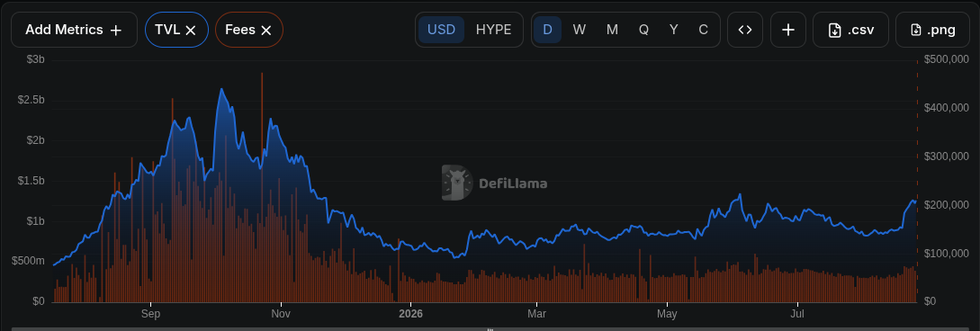Switch denomination to USD
Viewport: 980px width, 331px height.
[441, 30]
